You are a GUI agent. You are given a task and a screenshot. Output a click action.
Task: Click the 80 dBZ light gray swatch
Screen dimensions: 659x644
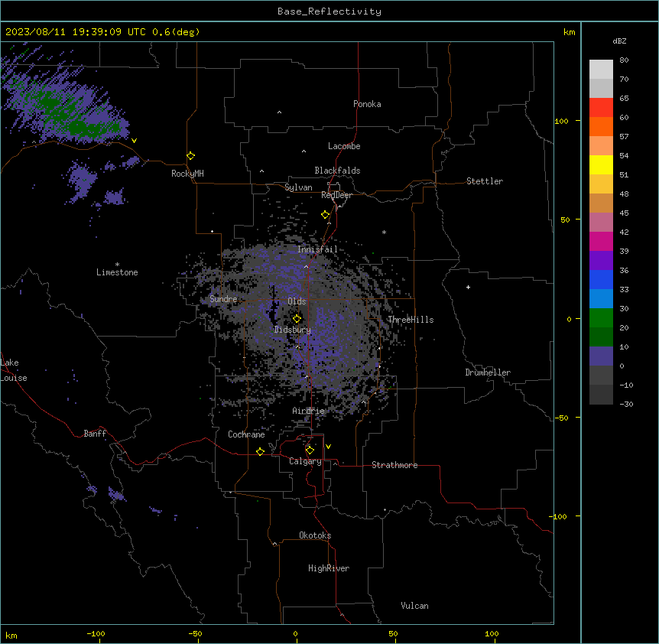pyautogui.click(x=601, y=69)
